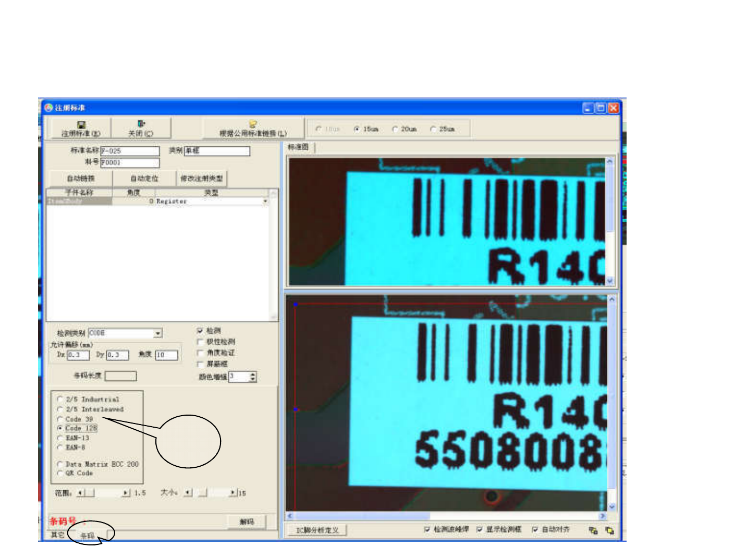This screenshot has height=560, width=747.
Task: Click the 范围 slider left arrow
Action: 80,493
